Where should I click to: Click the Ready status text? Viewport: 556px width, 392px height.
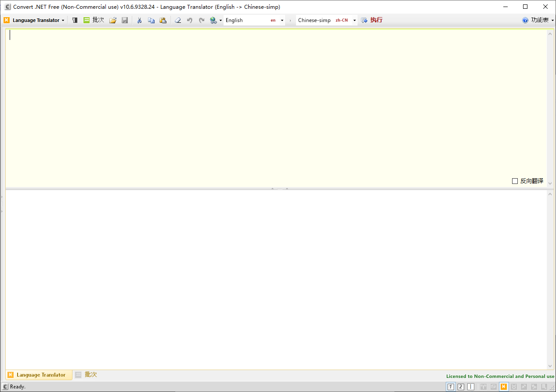click(18, 387)
